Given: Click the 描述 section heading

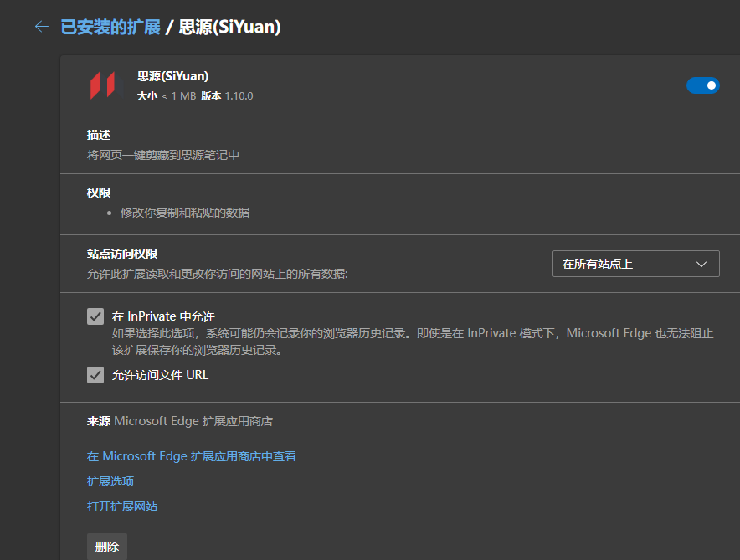Looking at the screenshot, I should pyautogui.click(x=99, y=135).
